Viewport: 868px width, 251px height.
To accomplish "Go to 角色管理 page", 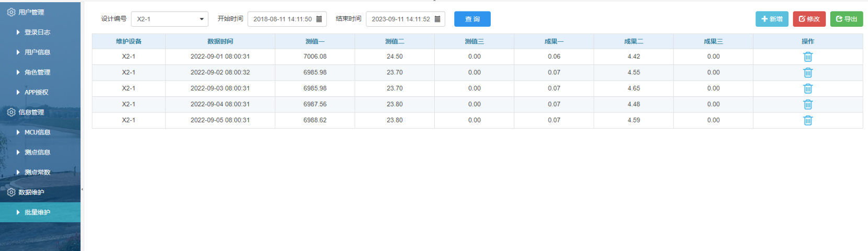I will (37, 72).
